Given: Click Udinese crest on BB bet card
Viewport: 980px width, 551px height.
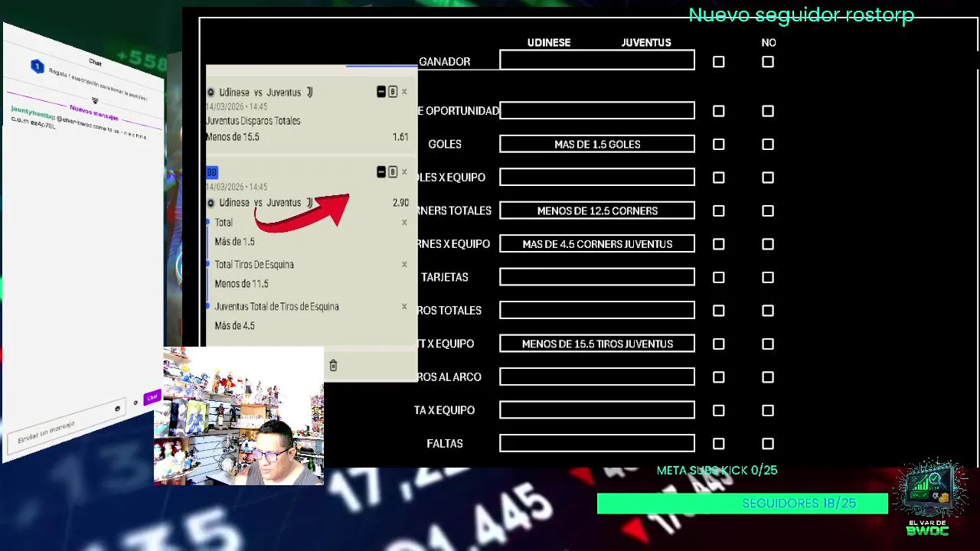Looking at the screenshot, I should click(x=211, y=203).
